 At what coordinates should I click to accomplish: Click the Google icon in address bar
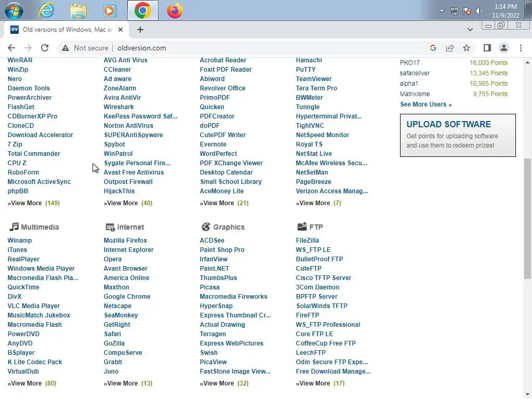click(433, 48)
